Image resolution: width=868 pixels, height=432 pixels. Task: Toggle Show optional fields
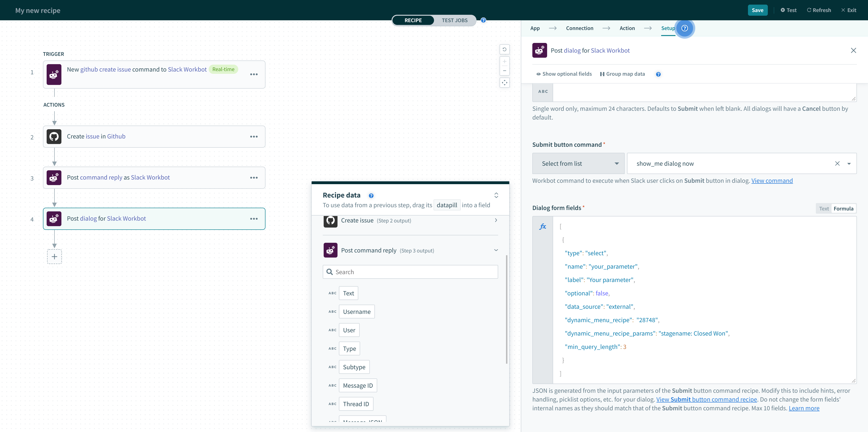[564, 74]
